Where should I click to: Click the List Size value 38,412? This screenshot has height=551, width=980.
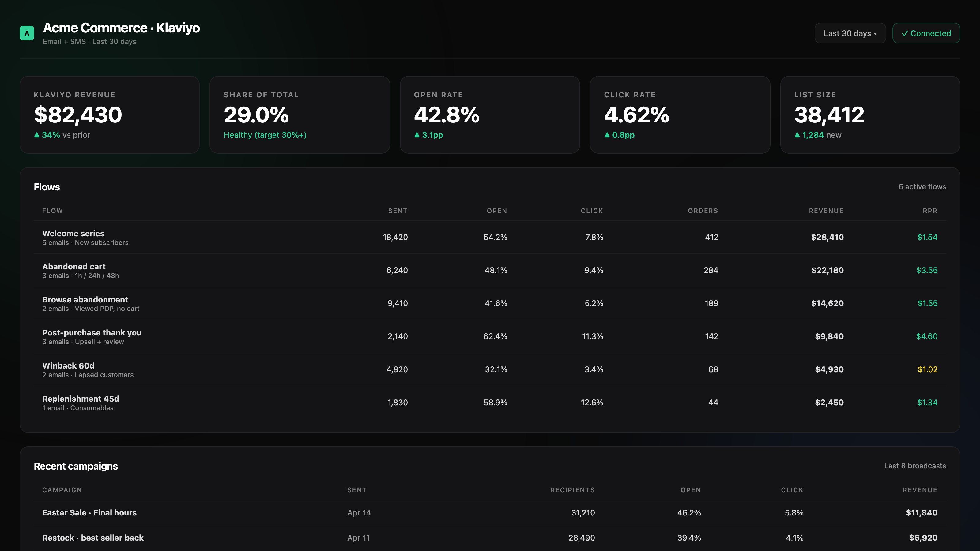pyautogui.click(x=829, y=115)
